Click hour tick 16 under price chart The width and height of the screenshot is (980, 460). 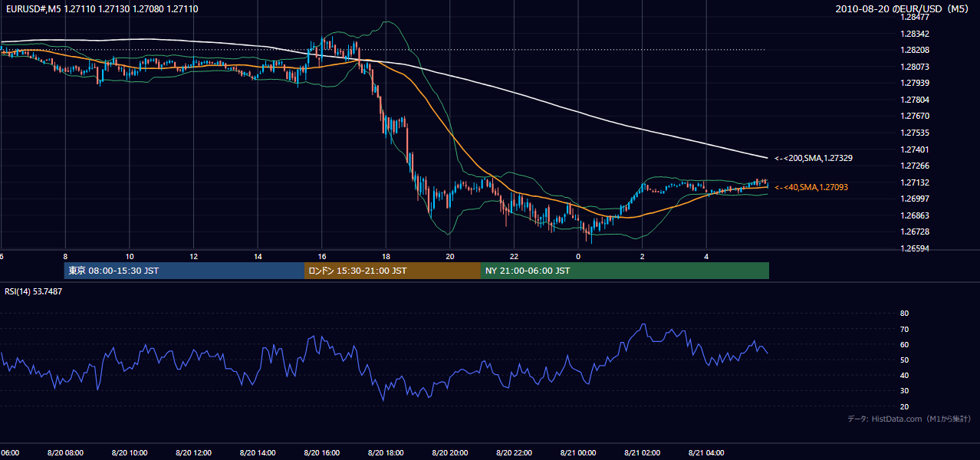(x=322, y=257)
